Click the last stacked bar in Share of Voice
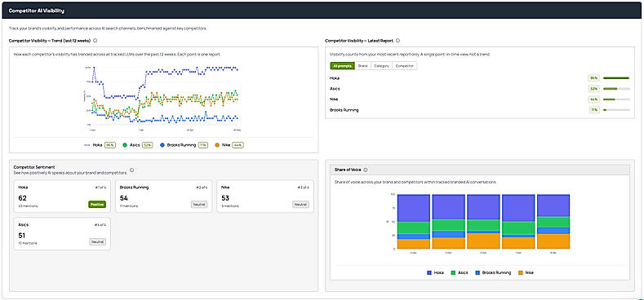The image size is (644, 300). tap(553, 222)
